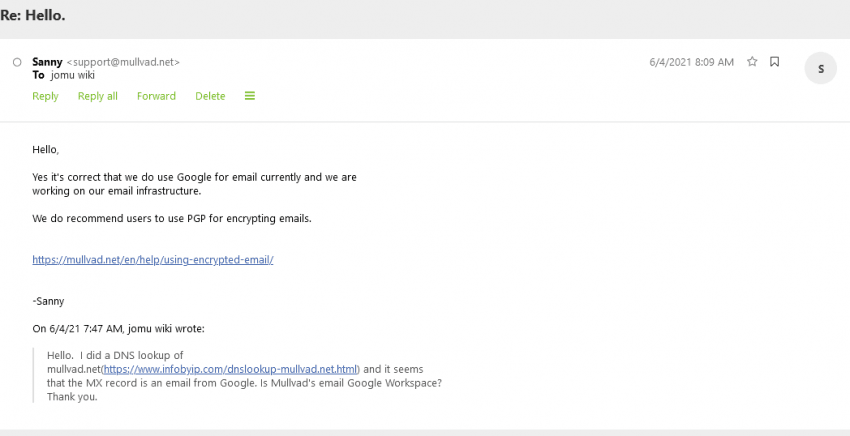Click the -Sanny signature line
The height and width of the screenshot is (436, 850).
coord(48,301)
